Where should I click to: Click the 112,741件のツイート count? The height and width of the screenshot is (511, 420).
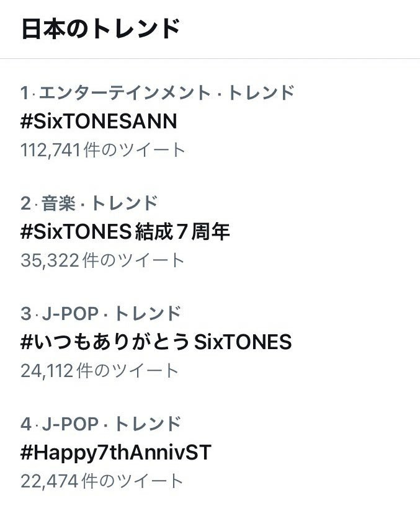(103, 150)
